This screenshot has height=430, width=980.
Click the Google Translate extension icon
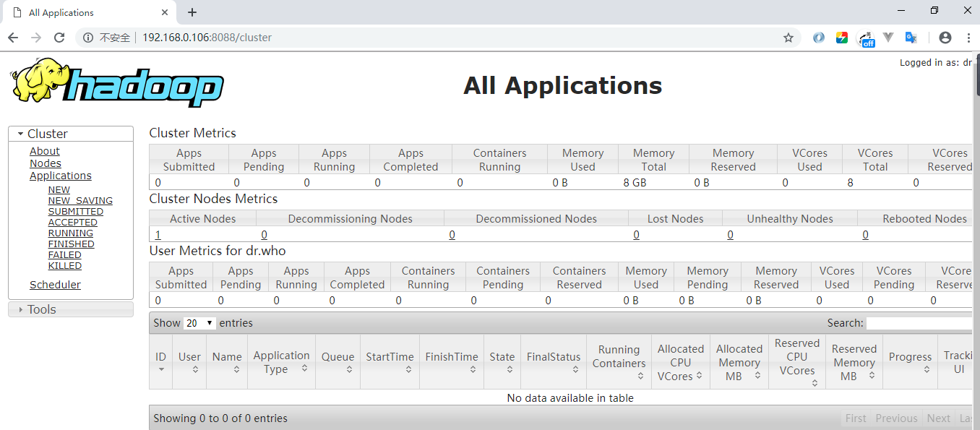pos(911,38)
